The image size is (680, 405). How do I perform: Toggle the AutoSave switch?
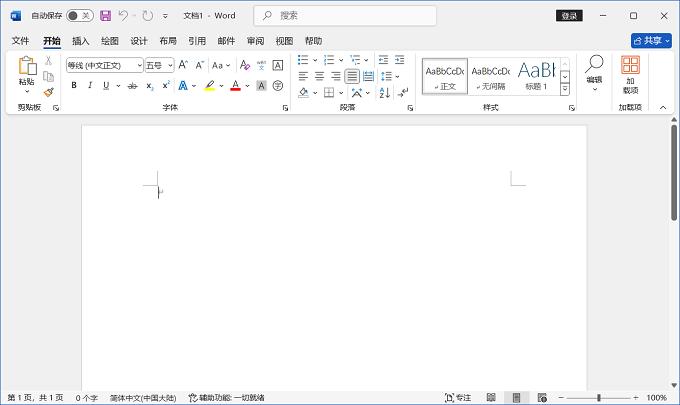[80, 16]
